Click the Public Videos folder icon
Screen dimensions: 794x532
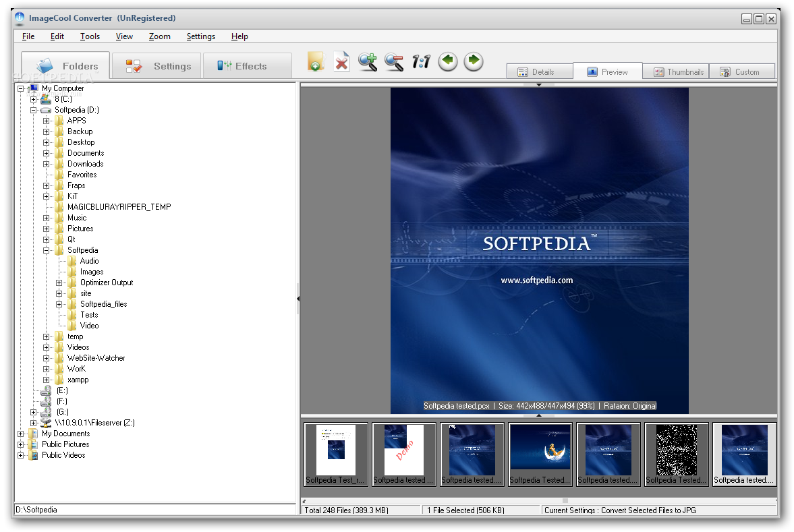tap(34, 455)
